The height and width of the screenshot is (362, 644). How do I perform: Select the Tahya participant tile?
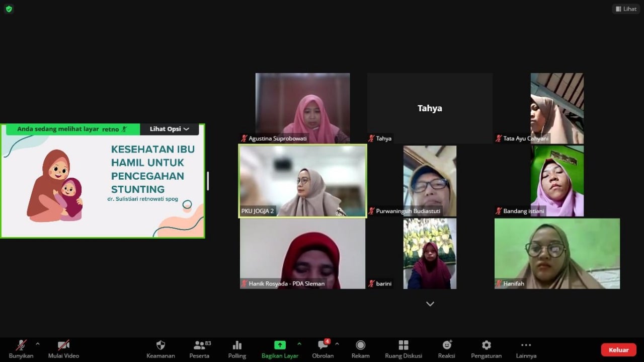click(x=430, y=108)
